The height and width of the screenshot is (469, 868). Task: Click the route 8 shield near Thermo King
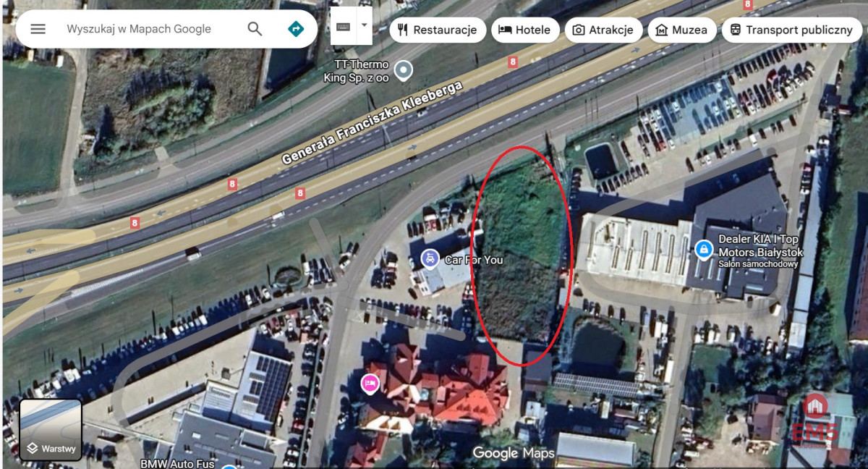(513, 62)
